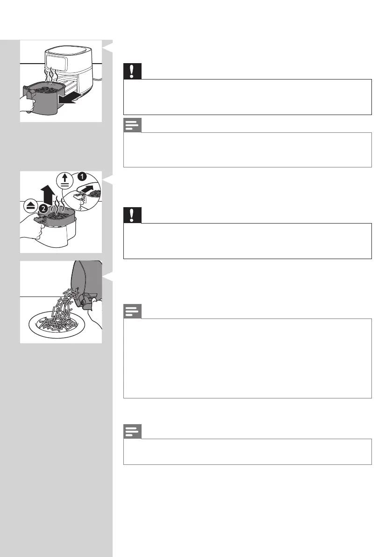Click the numbered circle 2 near the basket handle
This screenshot has height=557, width=392.
point(43,209)
